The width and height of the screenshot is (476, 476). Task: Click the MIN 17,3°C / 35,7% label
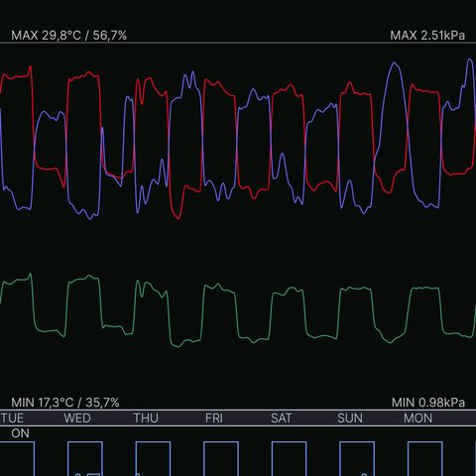tap(65, 403)
